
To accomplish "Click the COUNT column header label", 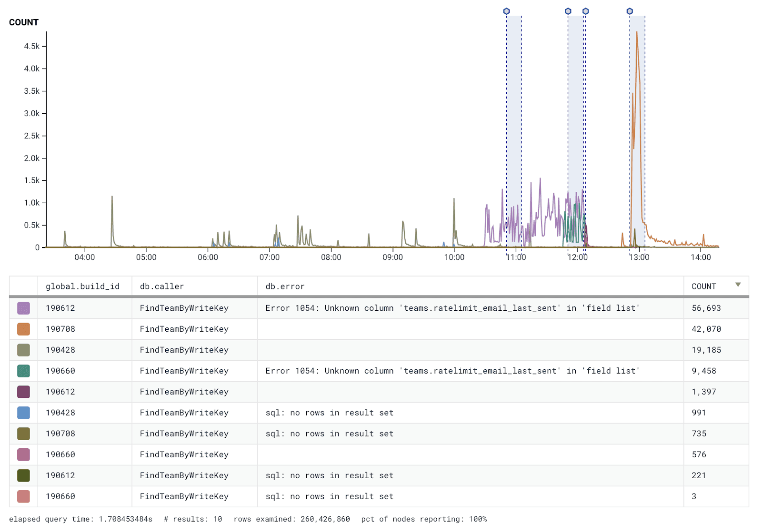I will [703, 286].
